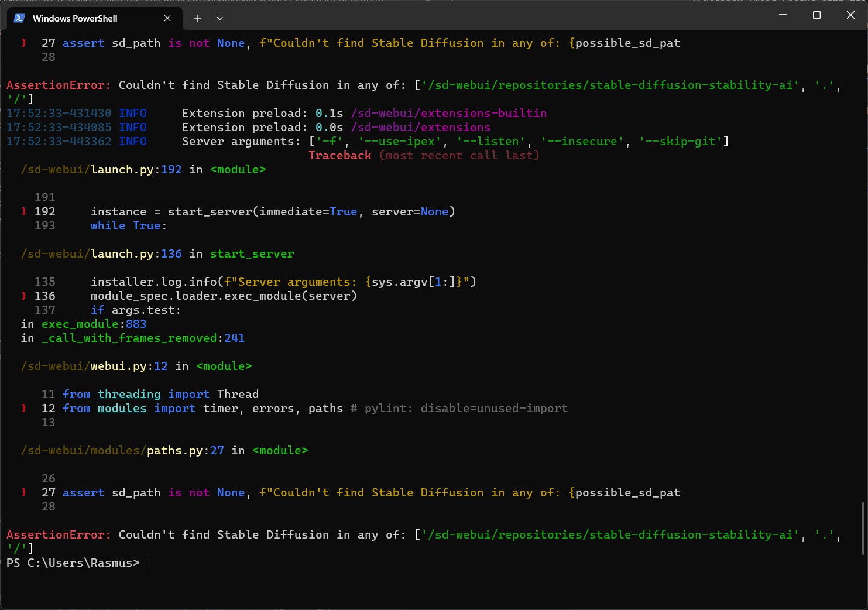Click the blinking cursor at the prompt
This screenshot has height=610, width=868.
pos(146,563)
